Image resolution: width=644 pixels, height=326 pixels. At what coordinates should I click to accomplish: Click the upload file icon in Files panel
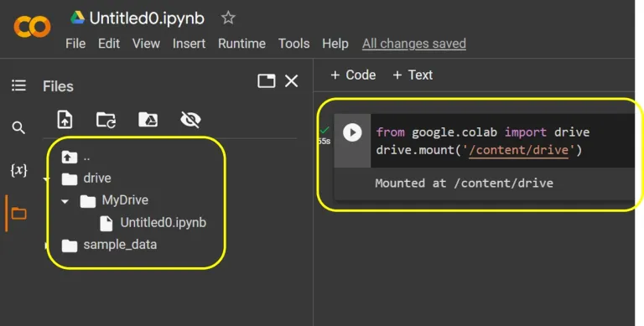tap(65, 120)
